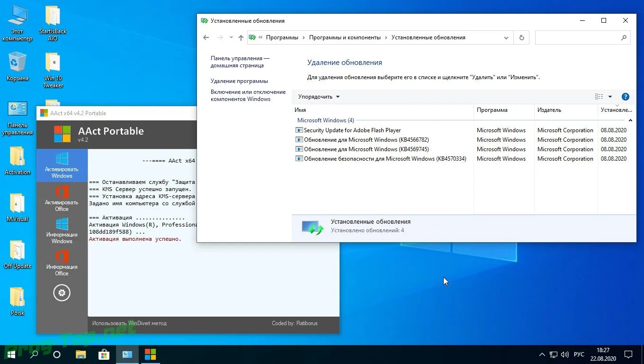Select Security Update for Adobe Flash Player
The height and width of the screenshot is (364, 644).
(464, 130)
